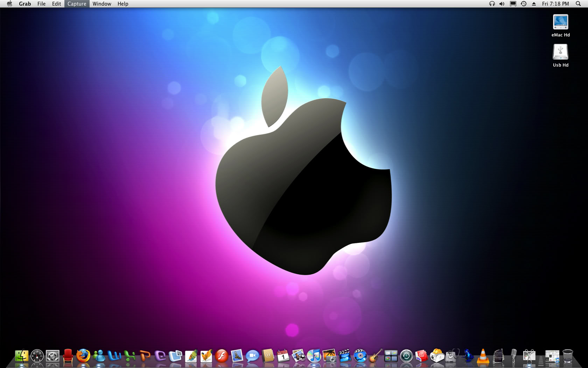Open iCal calendar in the Dock
The width and height of the screenshot is (588, 368).
[x=283, y=356]
